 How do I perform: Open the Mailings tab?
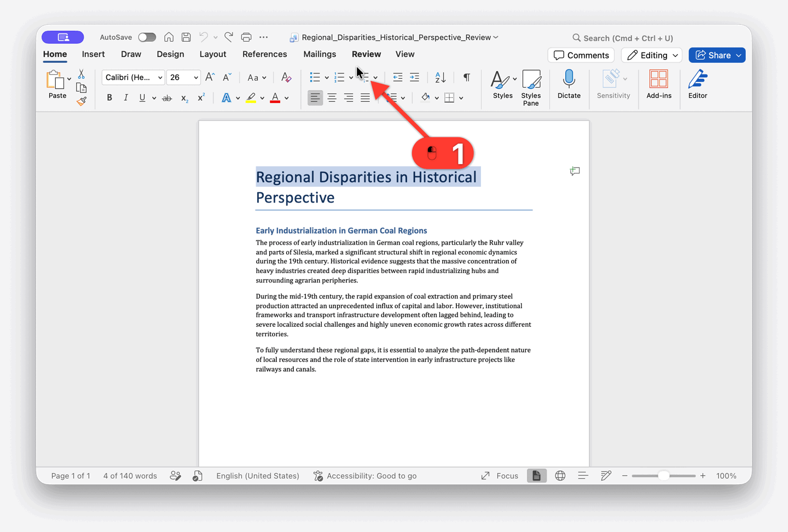pos(320,54)
